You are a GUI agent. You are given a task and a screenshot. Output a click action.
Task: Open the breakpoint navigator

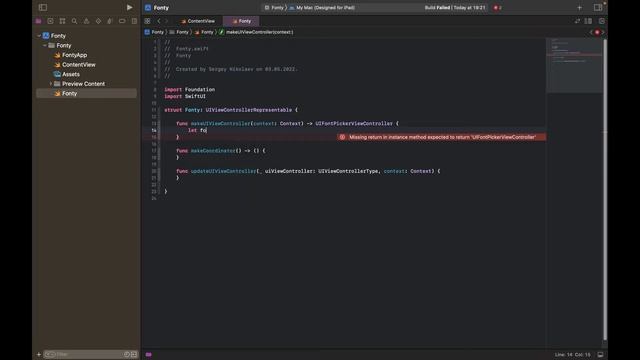pos(122,21)
